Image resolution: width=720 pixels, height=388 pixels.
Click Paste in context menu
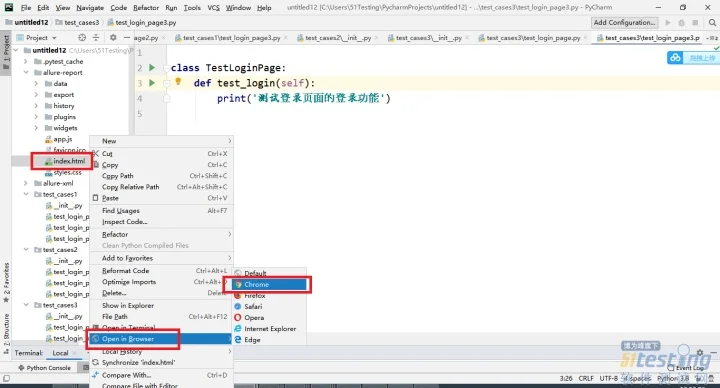[x=161, y=198]
